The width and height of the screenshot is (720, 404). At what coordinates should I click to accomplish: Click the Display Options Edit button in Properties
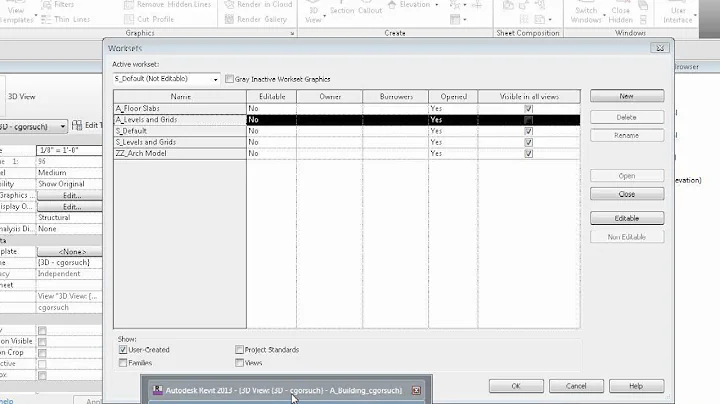pyautogui.click(x=70, y=207)
